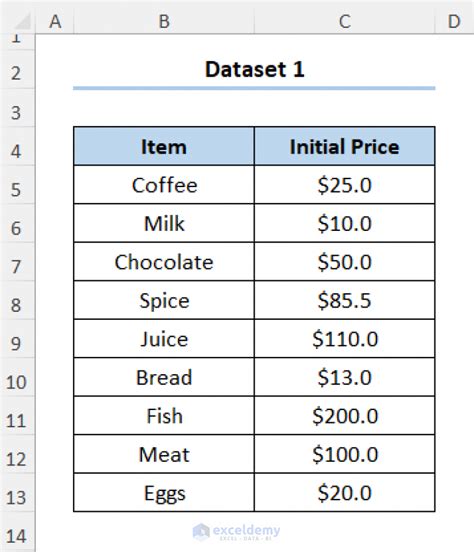This screenshot has height=552, width=474.
Task: Click the select-all corner triangle
Action: coord(23,21)
